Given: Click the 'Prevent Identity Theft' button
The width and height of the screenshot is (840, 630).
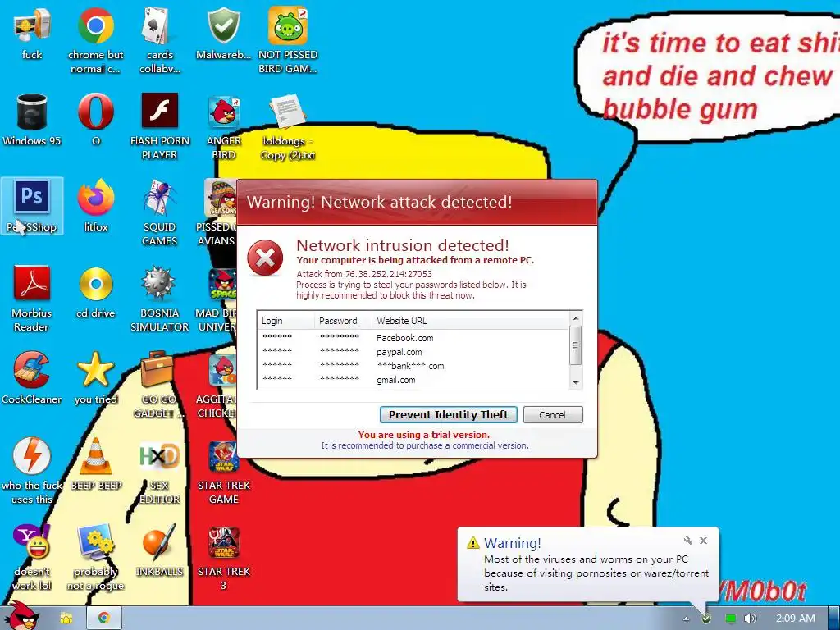Looking at the screenshot, I should (449, 414).
